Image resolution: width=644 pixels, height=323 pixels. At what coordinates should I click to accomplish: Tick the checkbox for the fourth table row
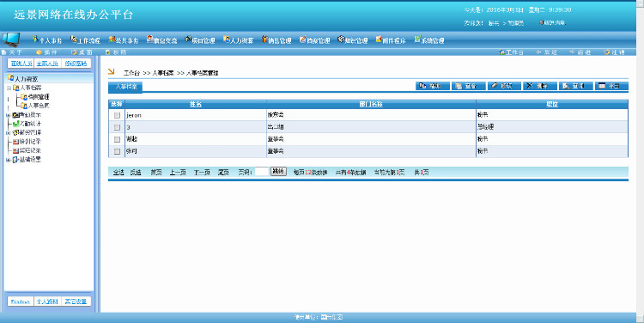tap(117, 152)
